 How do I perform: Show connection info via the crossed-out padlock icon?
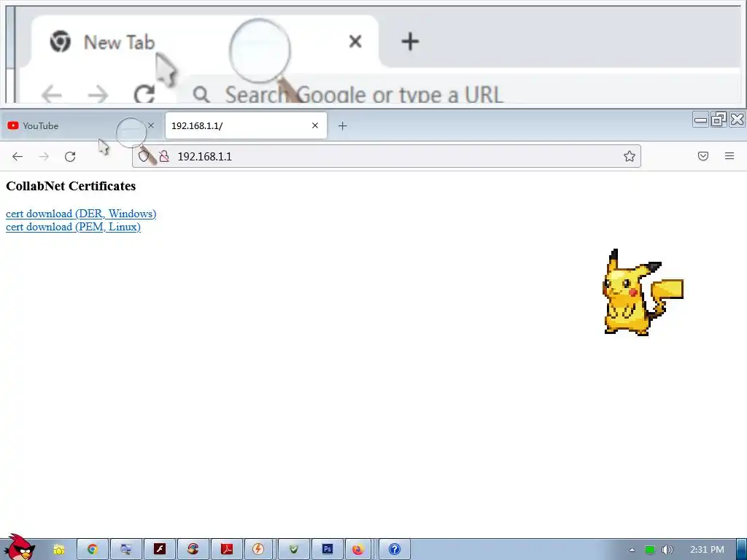click(164, 156)
